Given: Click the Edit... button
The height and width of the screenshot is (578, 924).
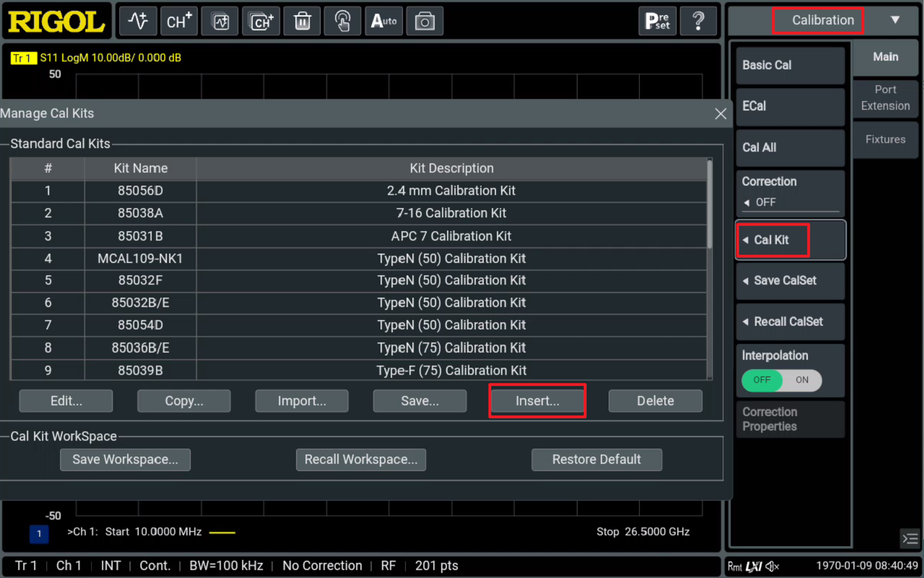Looking at the screenshot, I should (66, 401).
